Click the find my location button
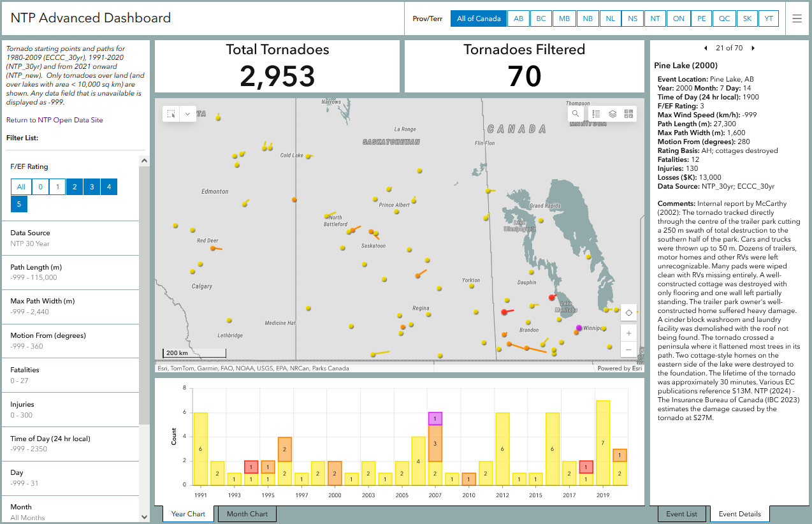 pyautogui.click(x=629, y=312)
